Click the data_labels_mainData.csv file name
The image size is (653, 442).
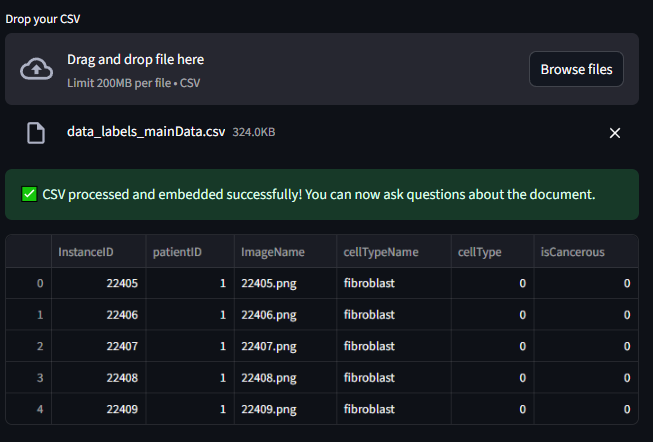coord(146,132)
